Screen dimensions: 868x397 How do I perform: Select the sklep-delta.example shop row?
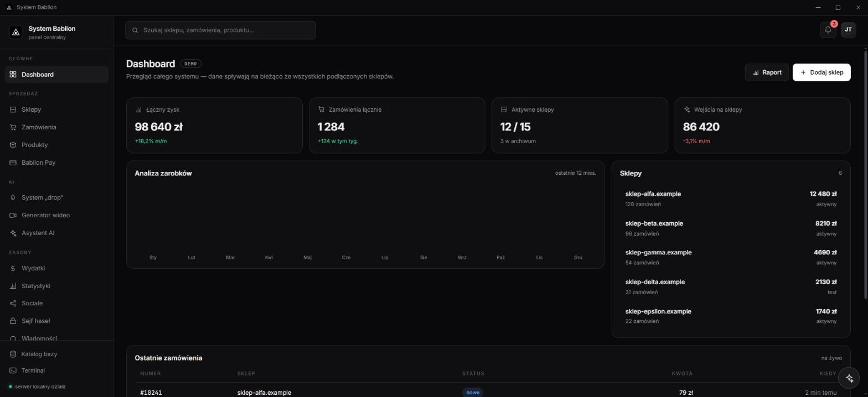[731, 287]
